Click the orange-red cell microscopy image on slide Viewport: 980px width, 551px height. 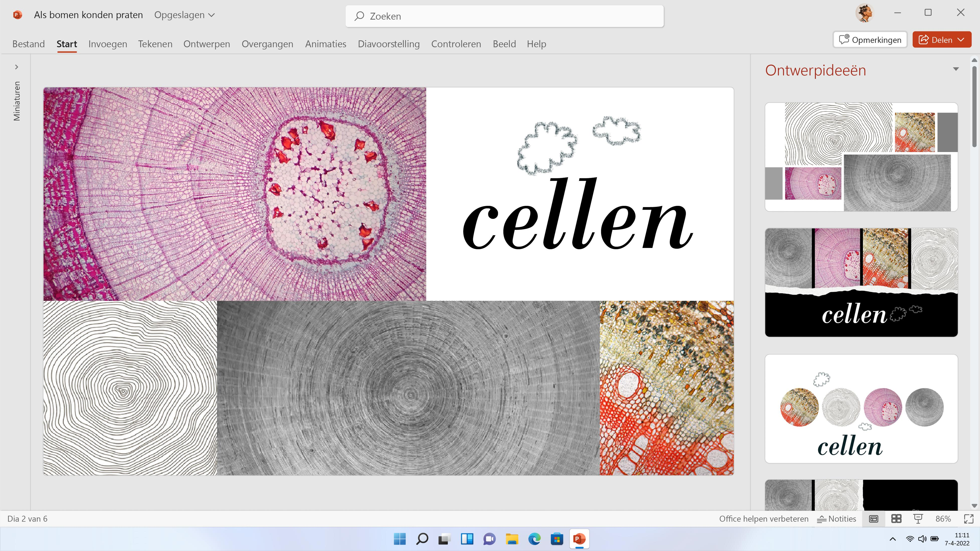point(667,388)
